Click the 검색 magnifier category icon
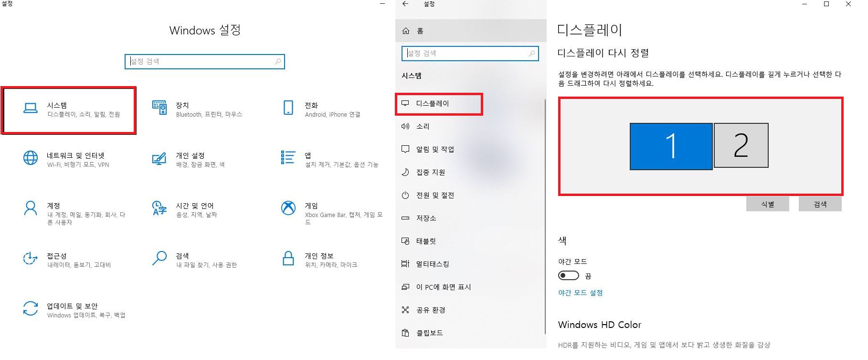 click(159, 258)
